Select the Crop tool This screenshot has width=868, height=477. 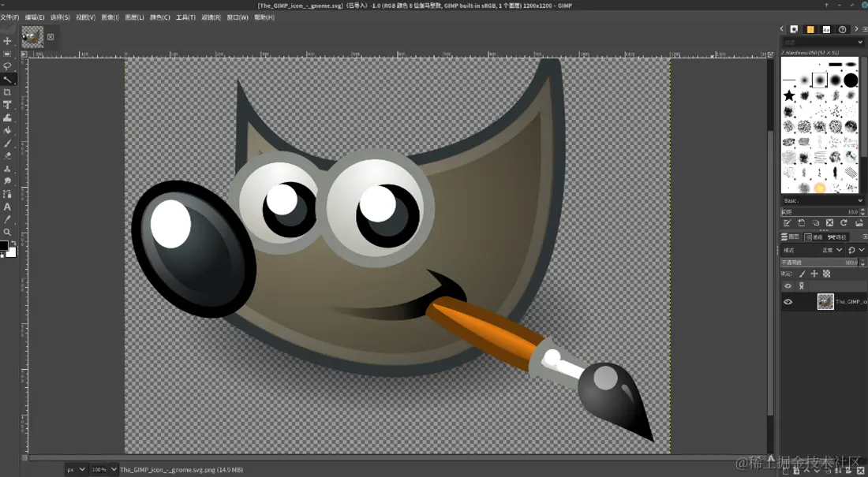click(x=7, y=92)
